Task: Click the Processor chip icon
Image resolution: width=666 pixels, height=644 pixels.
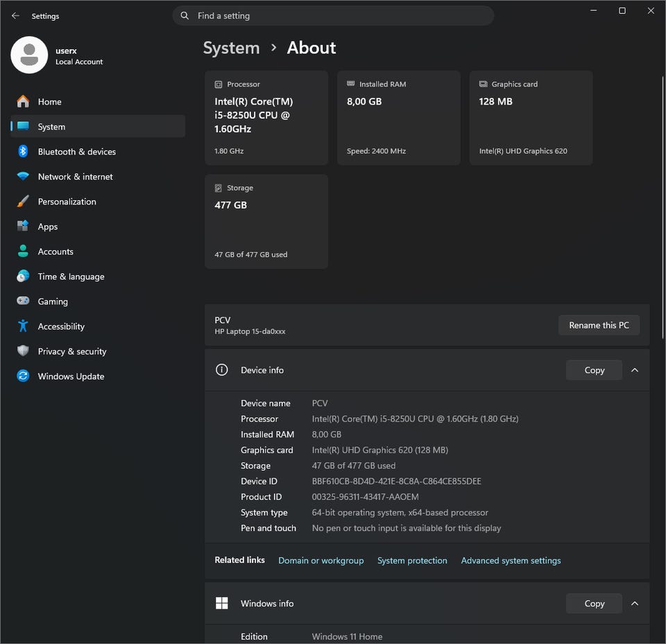Action: [x=219, y=84]
